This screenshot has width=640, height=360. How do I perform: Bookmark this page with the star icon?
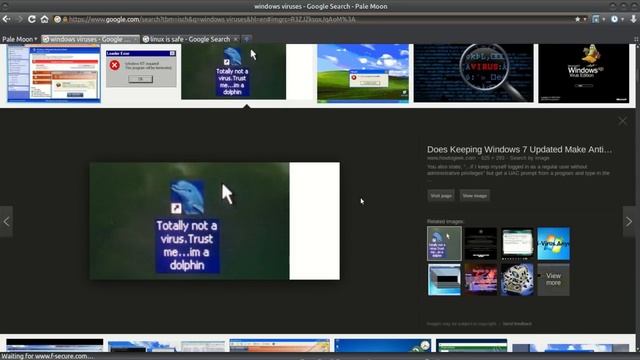pyautogui.click(x=578, y=19)
